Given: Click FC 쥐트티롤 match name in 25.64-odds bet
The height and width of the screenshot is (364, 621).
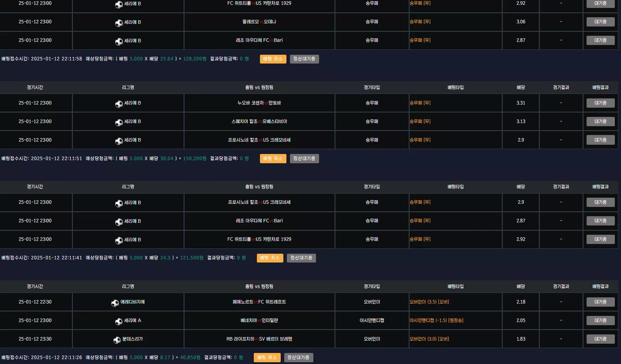Looking at the screenshot, I should coord(259,3).
